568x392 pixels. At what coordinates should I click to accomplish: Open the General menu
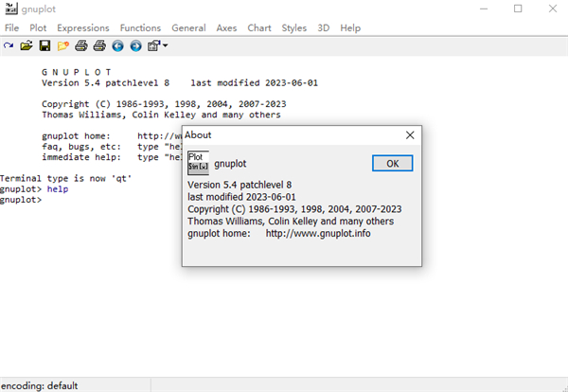[188, 27]
